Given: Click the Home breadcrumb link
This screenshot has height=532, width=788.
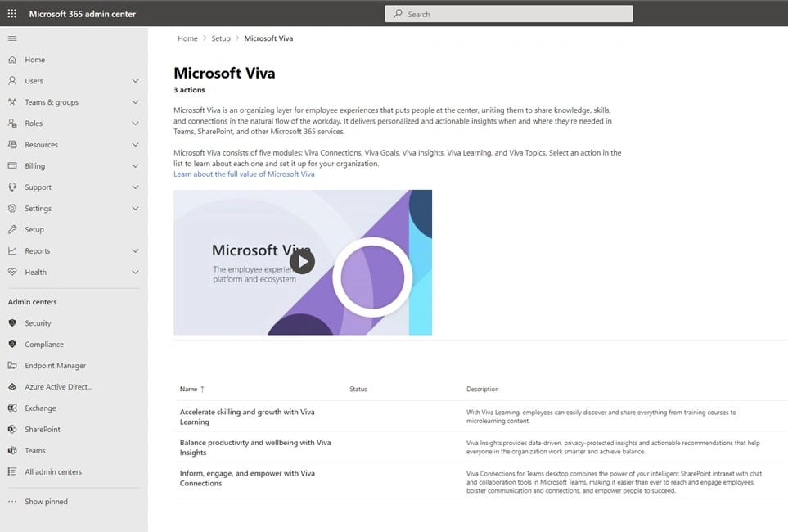Looking at the screenshot, I should coord(187,38).
